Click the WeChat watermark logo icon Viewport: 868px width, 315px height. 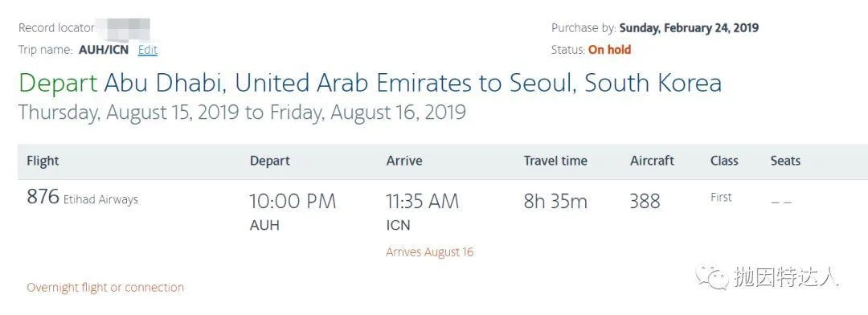click(712, 276)
